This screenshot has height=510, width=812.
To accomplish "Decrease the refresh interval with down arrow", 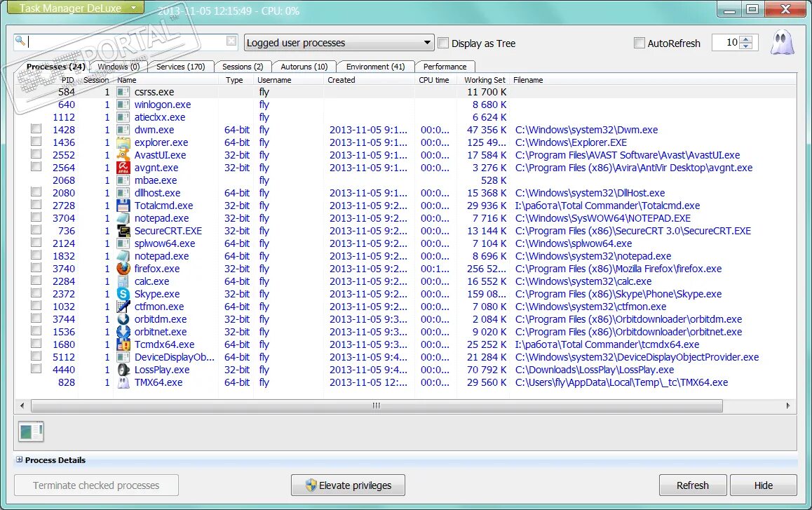I will [x=745, y=46].
